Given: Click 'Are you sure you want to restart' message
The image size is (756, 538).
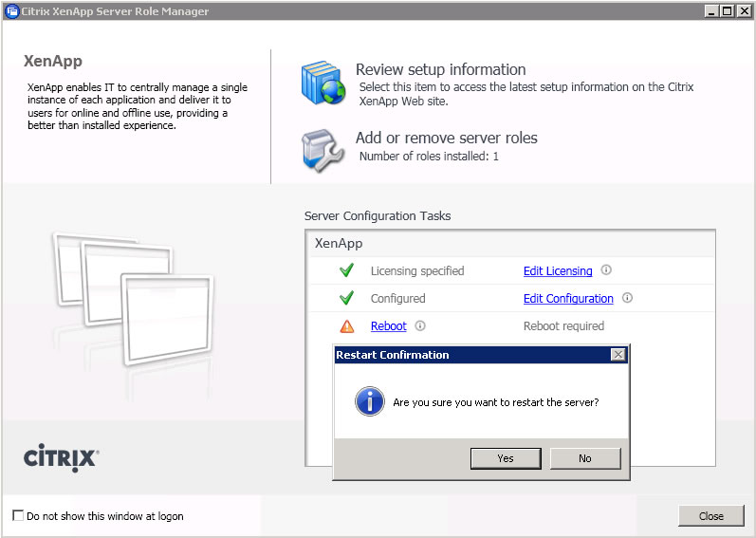Looking at the screenshot, I should [x=496, y=402].
